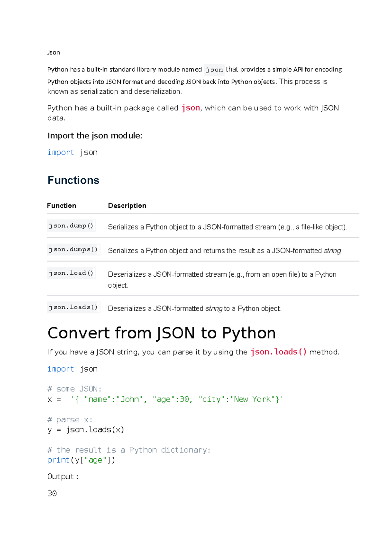Click the 'Description' column header
This screenshot has height=554, width=392.
127,205
